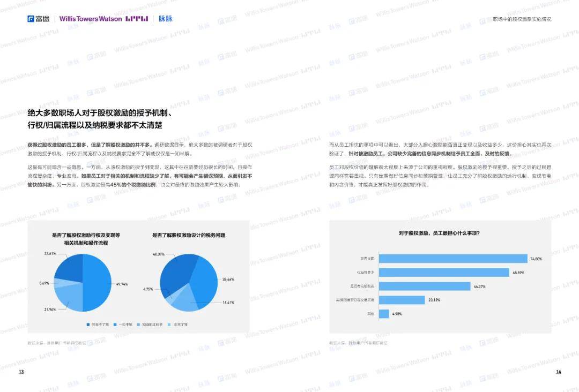Click the longest bar valued 74.80%
The width and height of the screenshot is (579, 392).
click(x=453, y=259)
